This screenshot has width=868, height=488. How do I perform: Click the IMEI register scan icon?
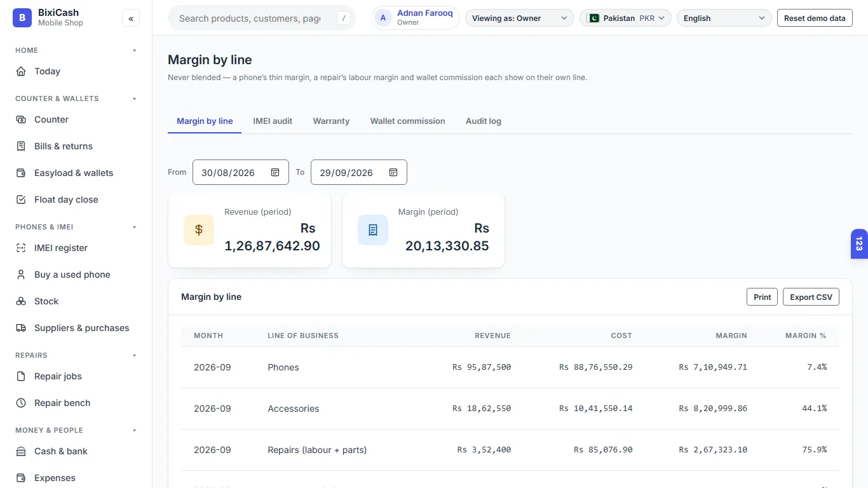pyautogui.click(x=21, y=248)
